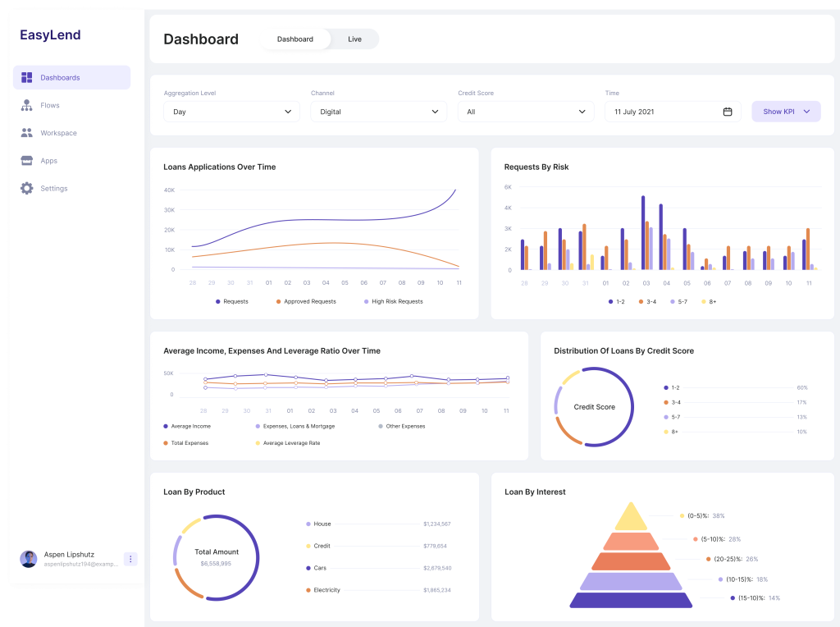Expand the Aggregation Level Day dropdown

tap(231, 112)
